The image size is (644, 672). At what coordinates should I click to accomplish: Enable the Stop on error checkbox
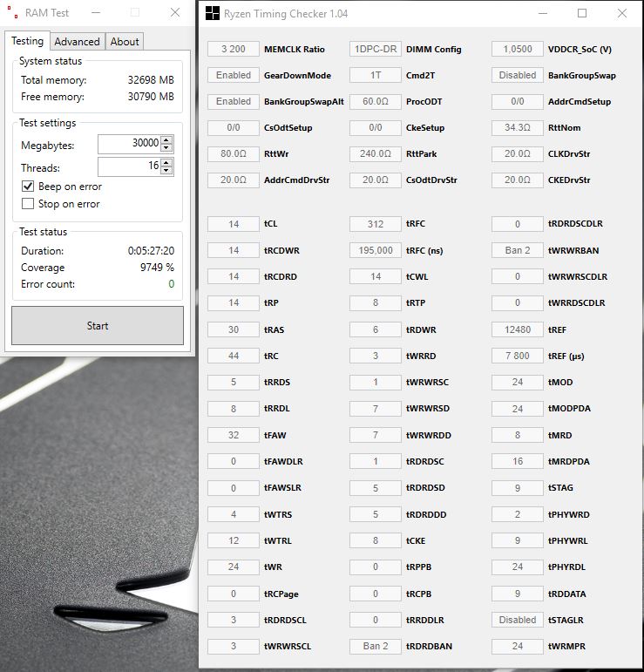pos(28,204)
